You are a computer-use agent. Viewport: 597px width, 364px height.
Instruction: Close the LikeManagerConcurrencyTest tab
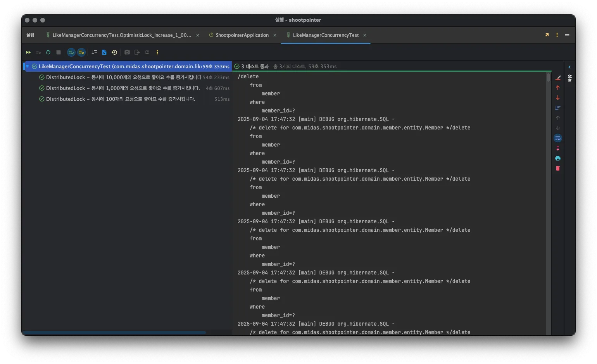pos(365,35)
